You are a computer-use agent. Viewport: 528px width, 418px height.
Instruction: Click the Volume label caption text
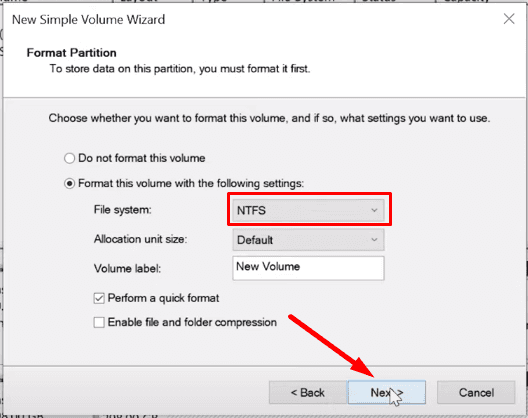point(127,268)
